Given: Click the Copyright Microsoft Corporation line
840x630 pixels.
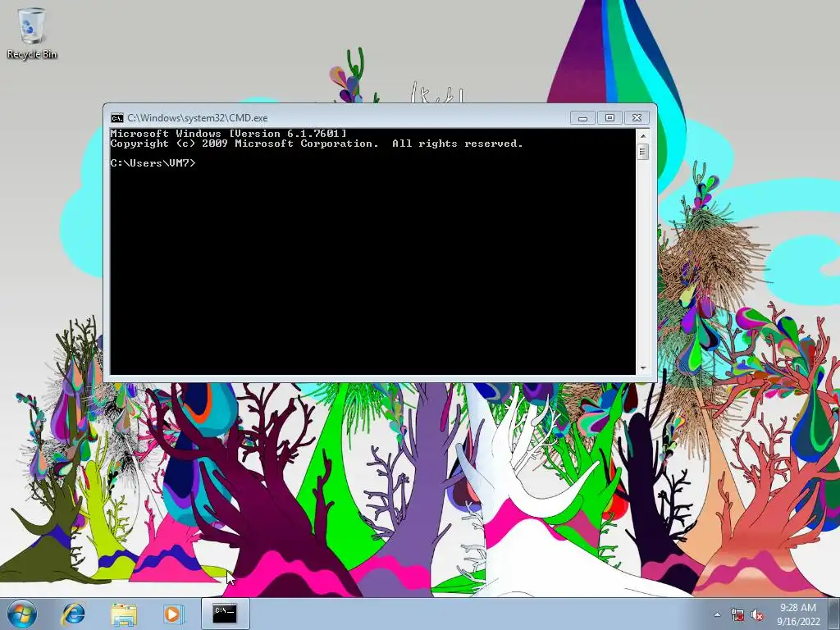Looking at the screenshot, I should click(317, 144).
